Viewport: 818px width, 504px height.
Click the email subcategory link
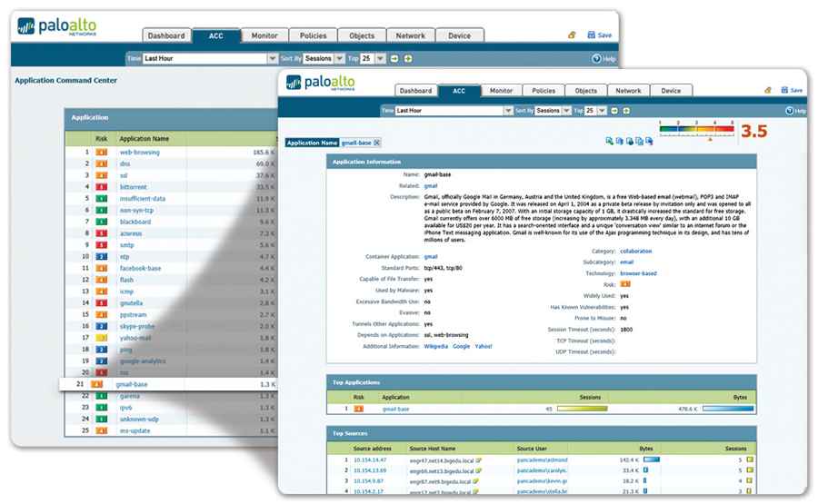pyautogui.click(x=626, y=262)
